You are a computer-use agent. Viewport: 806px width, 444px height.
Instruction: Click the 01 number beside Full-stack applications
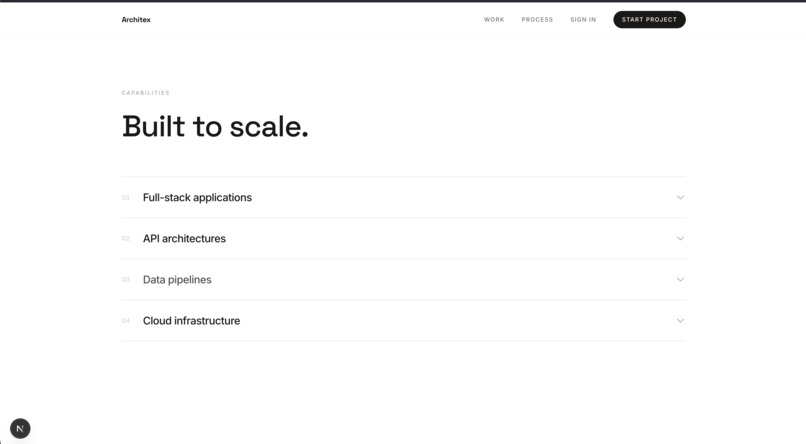(x=125, y=197)
